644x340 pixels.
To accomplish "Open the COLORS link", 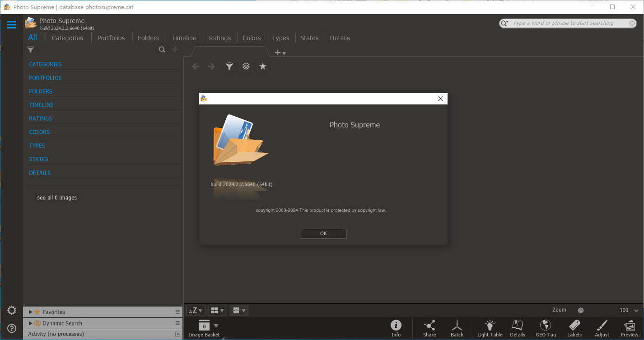I will [x=39, y=132].
